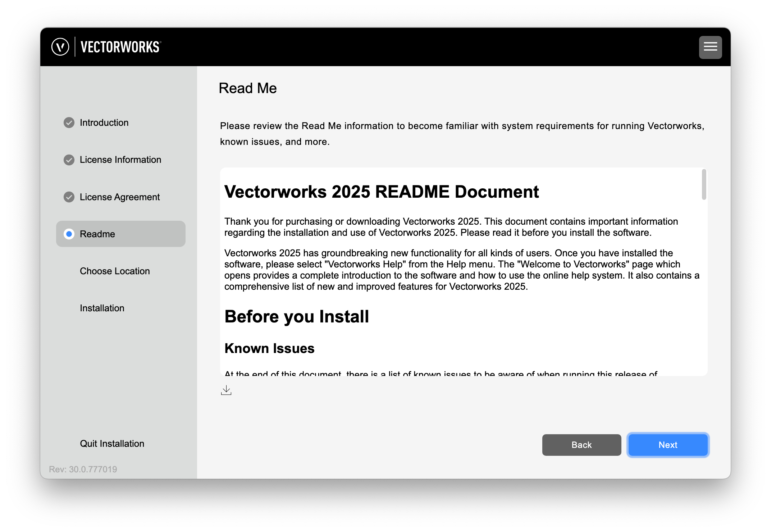Open the Installation step

pyautogui.click(x=102, y=308)
